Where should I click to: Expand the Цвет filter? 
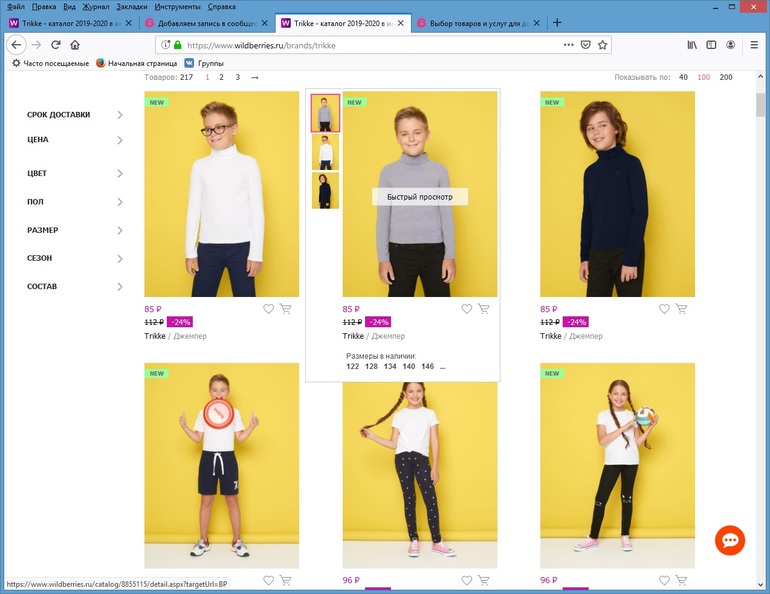tap(75, 174)
